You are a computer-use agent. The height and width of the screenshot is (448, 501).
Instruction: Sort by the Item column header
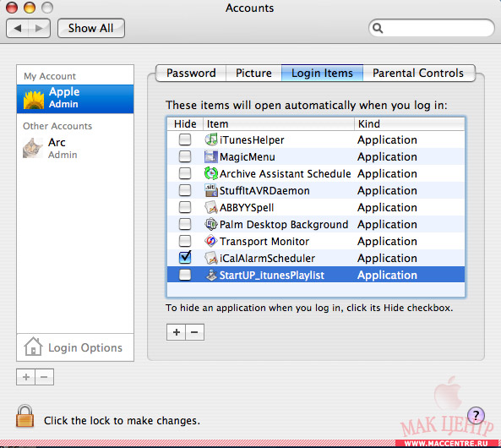pyautogui.click(x=279, y=123)
